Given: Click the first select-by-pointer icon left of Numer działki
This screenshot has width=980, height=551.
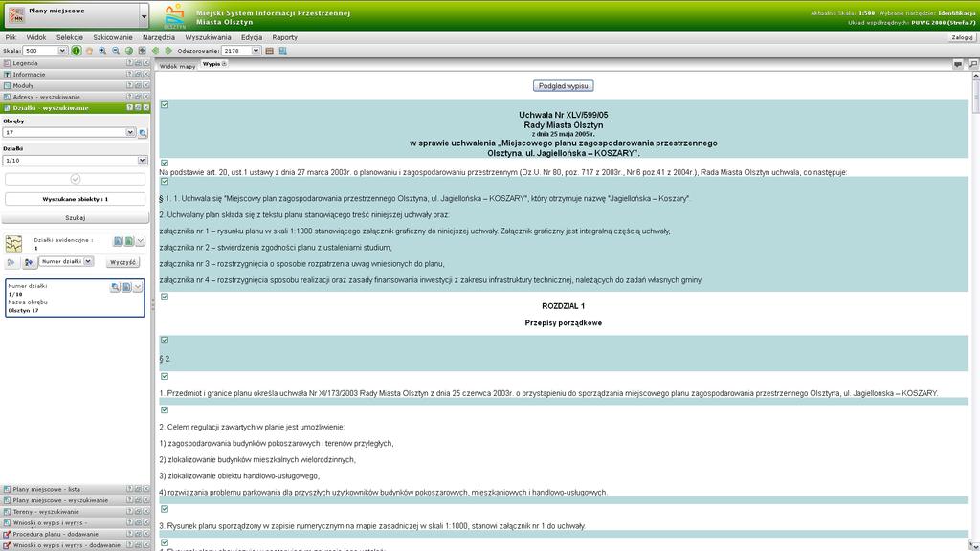Looking at the screenshot, I should pyautogui.click(x=11, y=262).
